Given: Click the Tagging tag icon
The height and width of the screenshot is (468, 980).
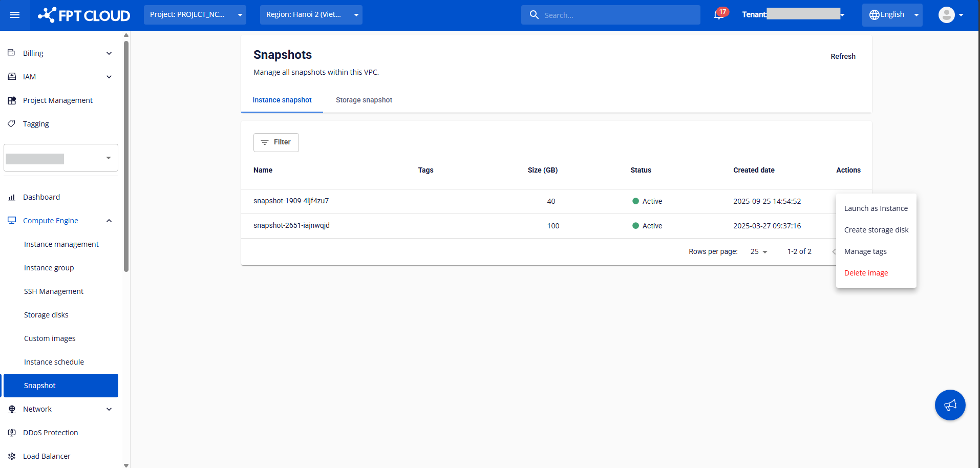Looking at the screenshot, I should pos(12,124).
